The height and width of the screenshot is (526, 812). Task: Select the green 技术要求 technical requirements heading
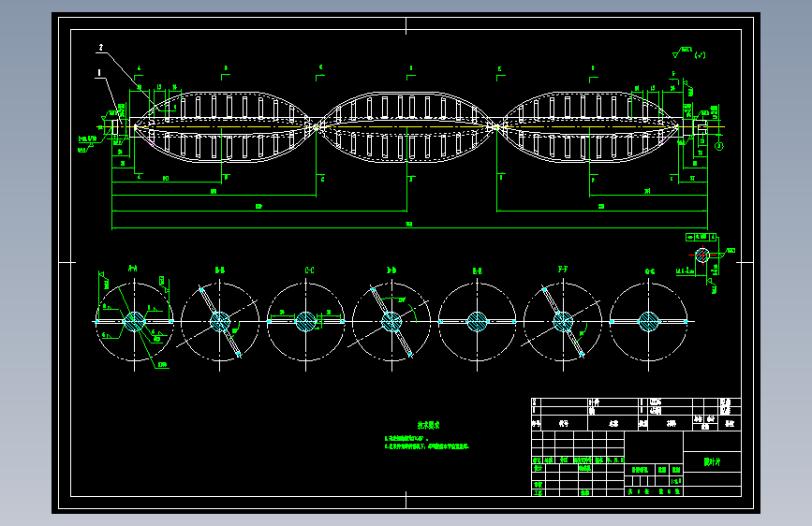click(428, 425)
